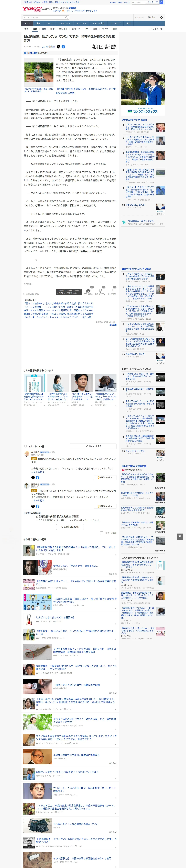Screen dimensions: 186x868
Task: Click the 記事に関する報告 report icon link
Action: [32, 294]
